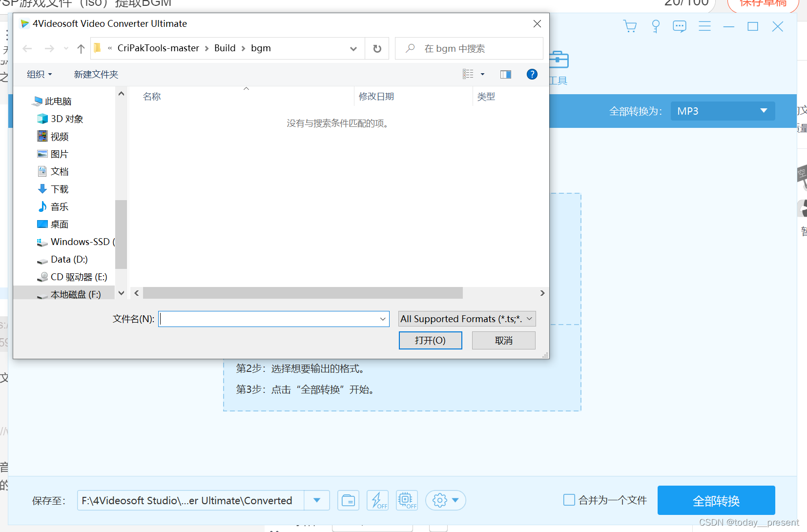This screenshot has height=532, width=807.
Task: Expand the address bar history dropdown
Action: (x=353, y=48)
